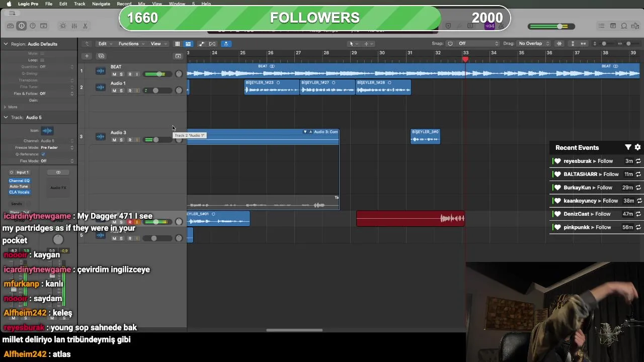
Task: Expand the More disclosure in Region inspector
Action: tap(5, 107)
